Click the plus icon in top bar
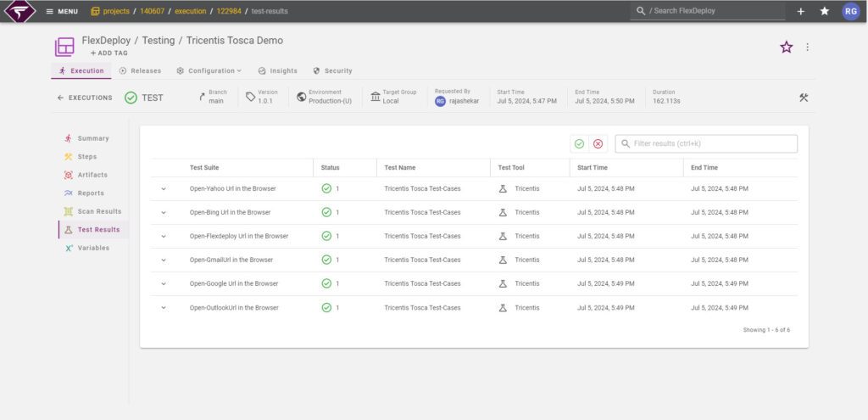This screenshot has height=420, width=868. pos(800,11)
